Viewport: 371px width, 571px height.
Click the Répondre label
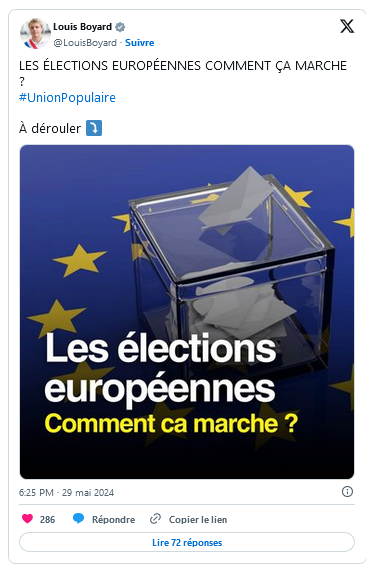pyautogui.click(x=113, y=520)
